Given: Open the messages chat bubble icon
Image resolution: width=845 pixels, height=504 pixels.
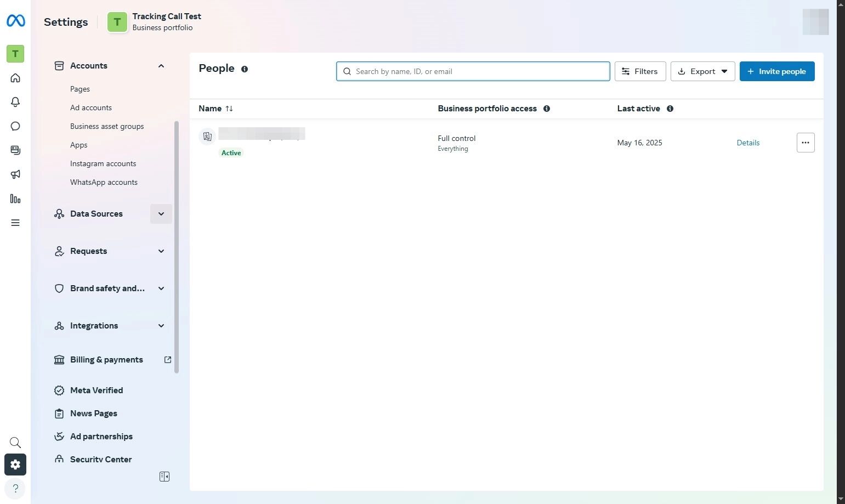Looking at the screenshot, I should point(15,126).
